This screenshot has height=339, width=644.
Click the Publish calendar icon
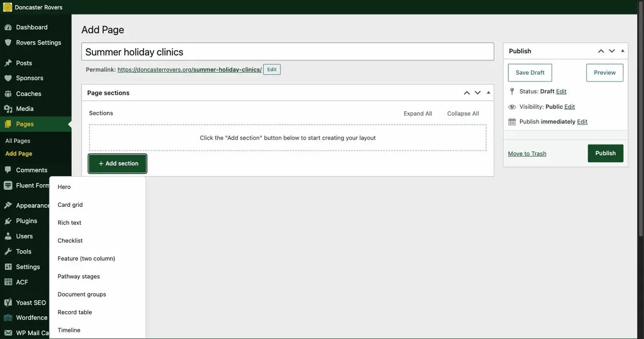(512, 122)
